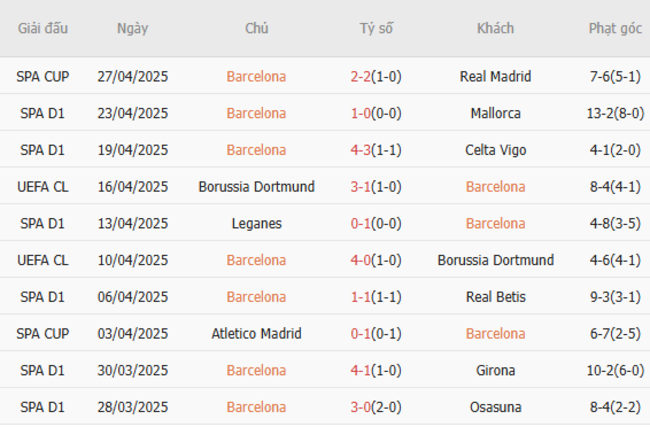Open SPA CUP league on 27/04/2025 row

(42, 76)
